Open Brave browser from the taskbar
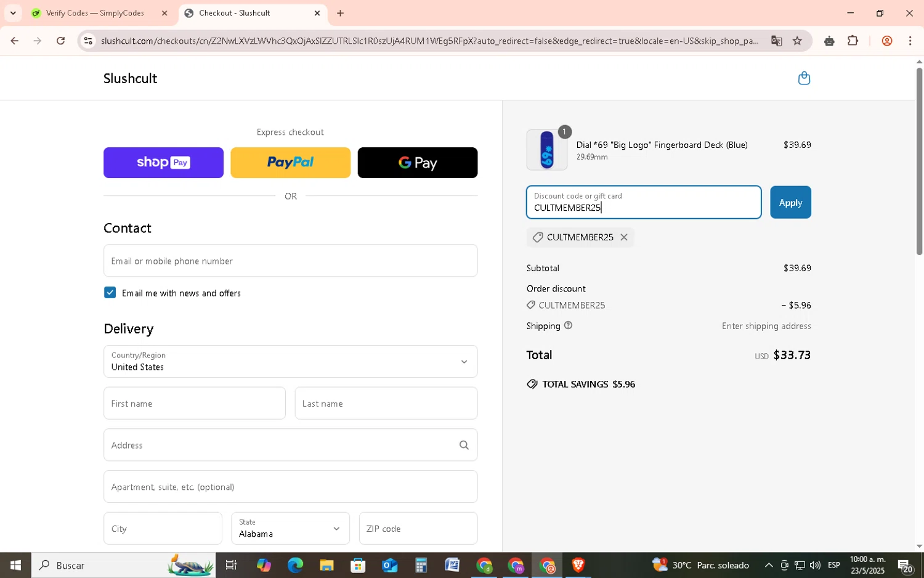Image resolution: width=924 pixels, height=578 pixels. pos(578,565)
